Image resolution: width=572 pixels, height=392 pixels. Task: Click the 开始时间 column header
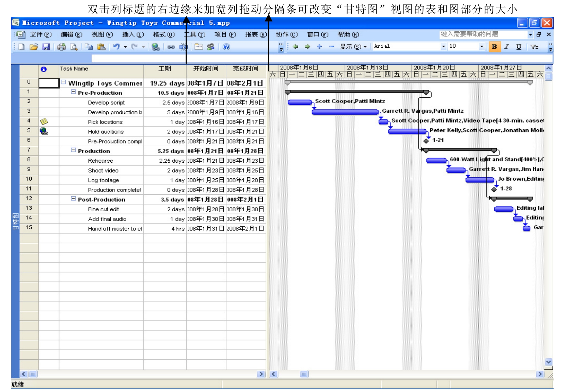(x=206, y=71)
